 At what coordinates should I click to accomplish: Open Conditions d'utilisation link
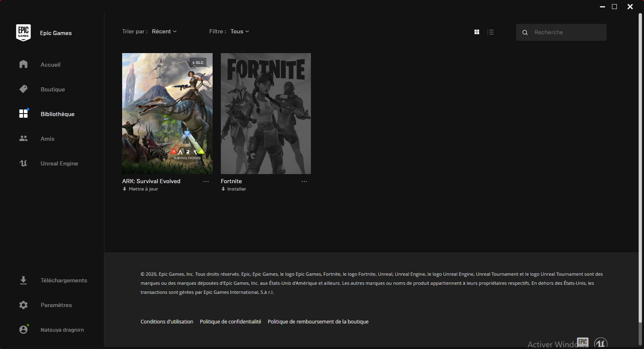[167, 321]
